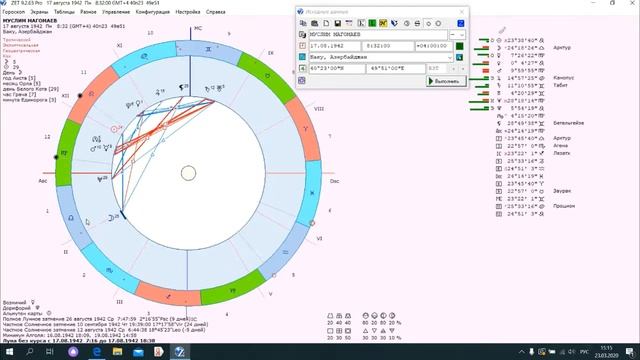Click the name row icon beside МУСЛИМ МАГОМАЕВ
This screenshot has height=360, width=640.
coord(302,35)
